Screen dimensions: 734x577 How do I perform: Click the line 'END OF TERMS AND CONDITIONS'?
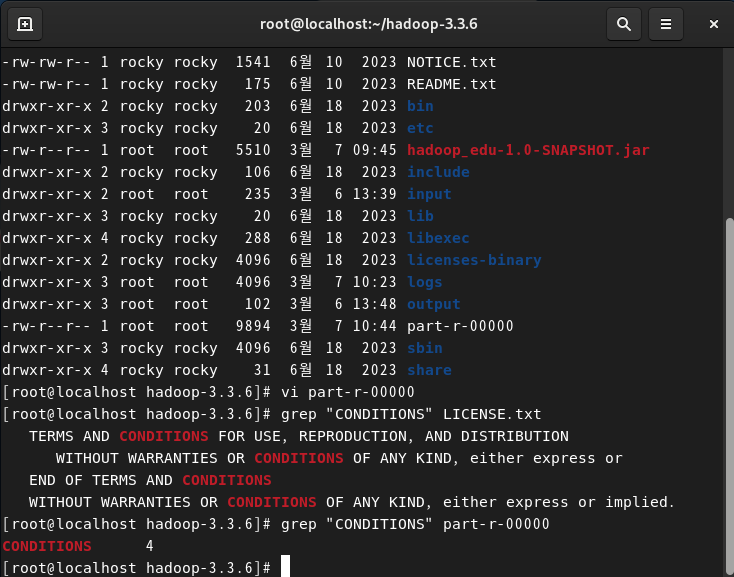click(x=150, y=480)
